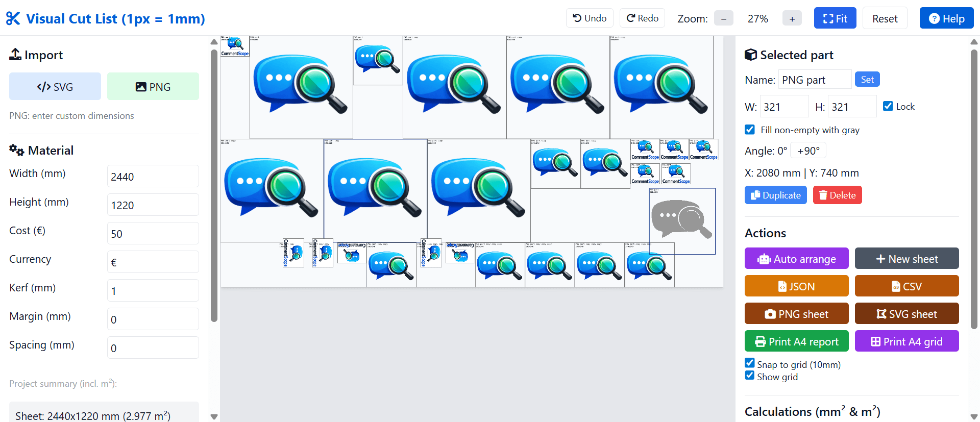Screen dimensions: 980x422
Task: Select the gray selected part on canvas
Action: (682, 221)
